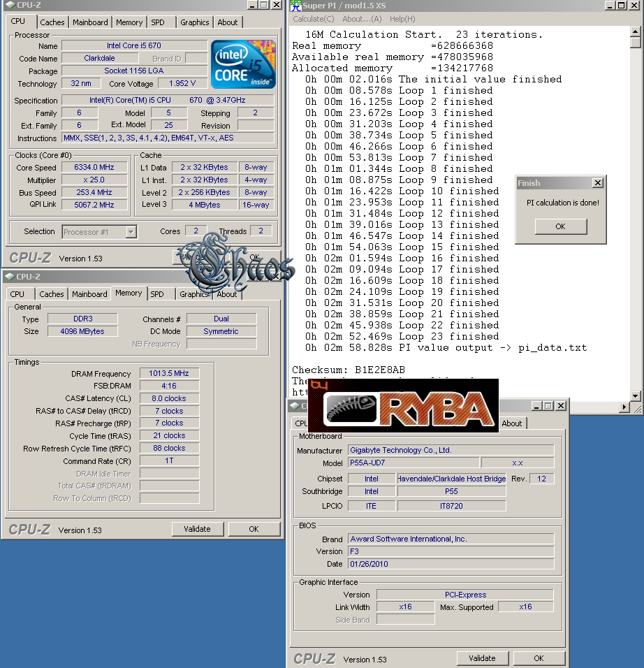
Task: Open Caches tab in Memory CPU-Z window
Action: pos(51,294)
